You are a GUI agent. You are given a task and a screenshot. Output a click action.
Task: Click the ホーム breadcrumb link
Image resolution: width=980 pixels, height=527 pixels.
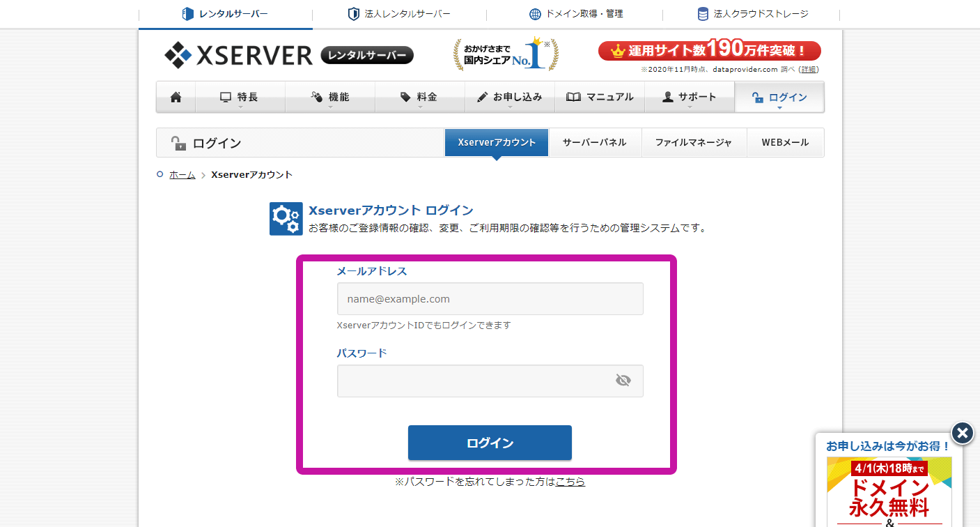tap(182, 175)
